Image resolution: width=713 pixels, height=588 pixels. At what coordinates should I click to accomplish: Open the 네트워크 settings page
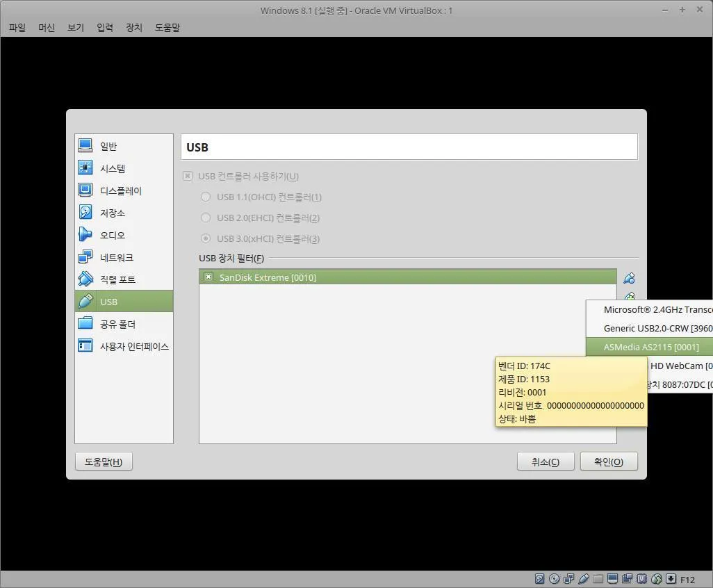pos(118,257)
